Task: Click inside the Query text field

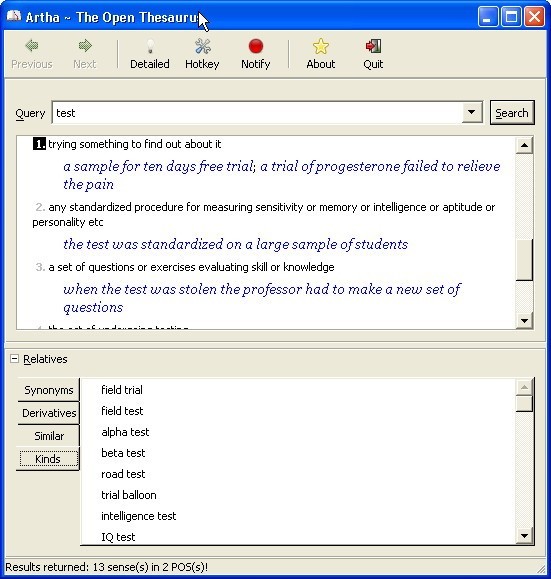Action: [x=257, y=113]
